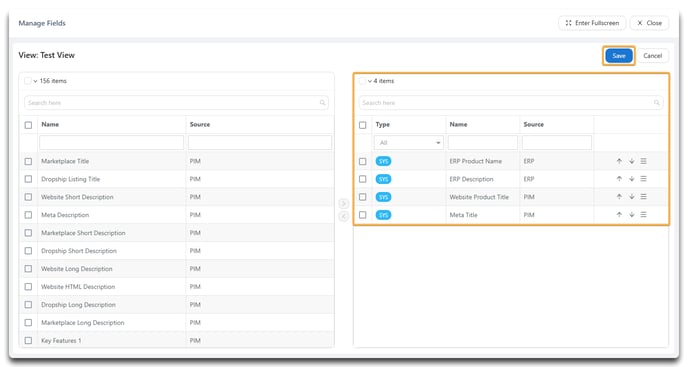The height and width of the screenshot is (367, 688).
Task: Expand the 156 items selection dropdown
Action: [x=36, y=81]
